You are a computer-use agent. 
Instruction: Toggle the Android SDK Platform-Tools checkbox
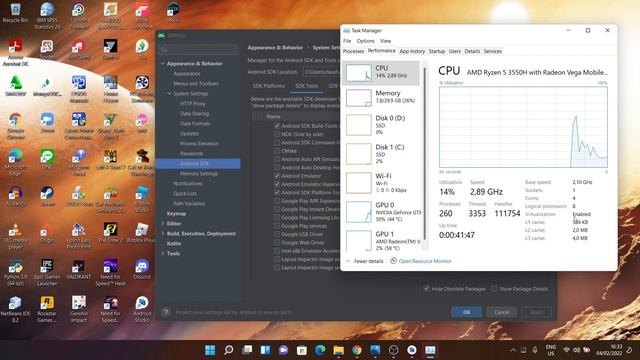277,192
